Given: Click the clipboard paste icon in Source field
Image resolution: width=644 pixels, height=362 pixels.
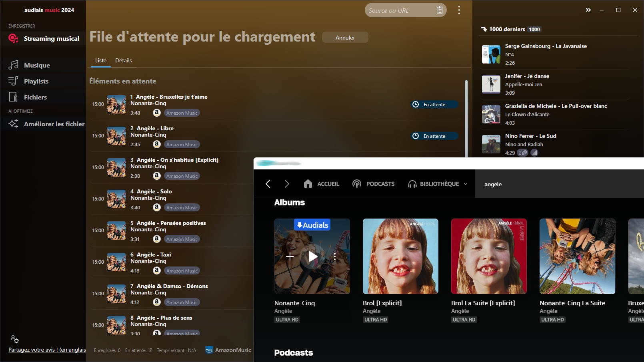Looking at the screenshot, I should [439, 10].
